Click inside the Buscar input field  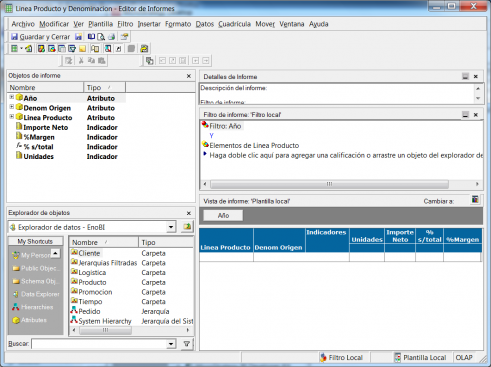(99, 344)
